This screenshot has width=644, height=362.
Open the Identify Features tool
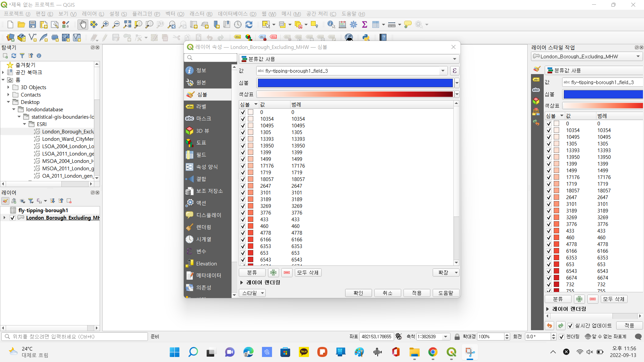331,24
